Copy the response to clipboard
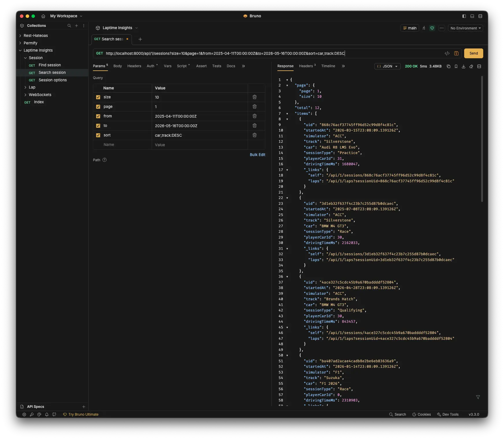 449,66
